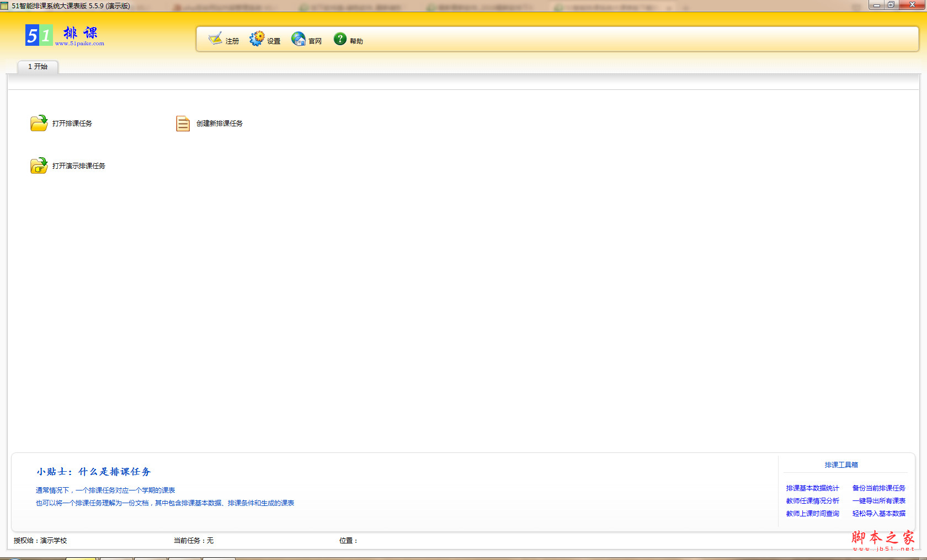Click the 注册 register pencil icon
927x560 pixels.
215,39
